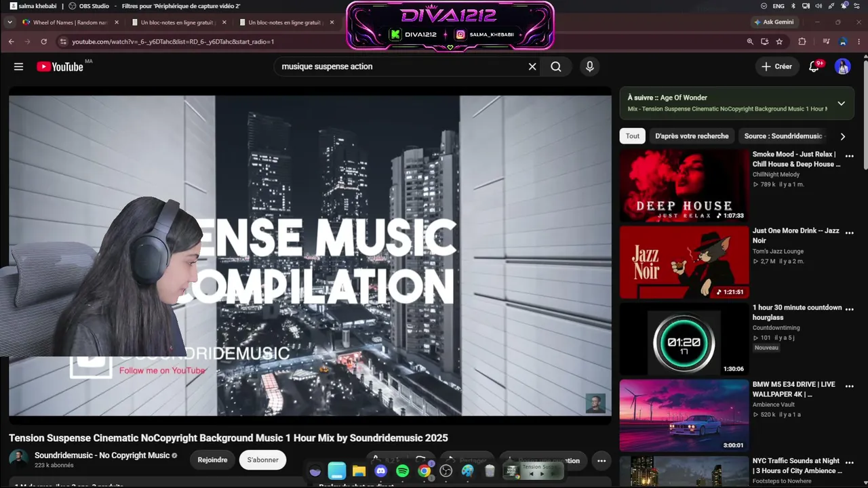This screenshot has width=868, height=488.
Task: Open the YouTube notifications bell
Action: (814, 66)
